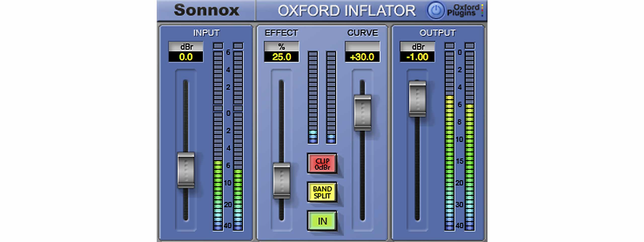644x242 pixels.
Task: Click the input left clip indicator LED
Action: click(x=218, y=46)
